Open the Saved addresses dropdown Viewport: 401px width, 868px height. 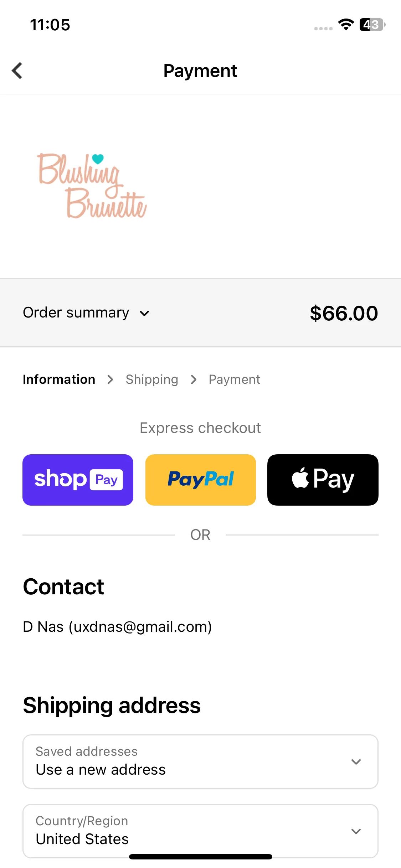tap(200, 761)
